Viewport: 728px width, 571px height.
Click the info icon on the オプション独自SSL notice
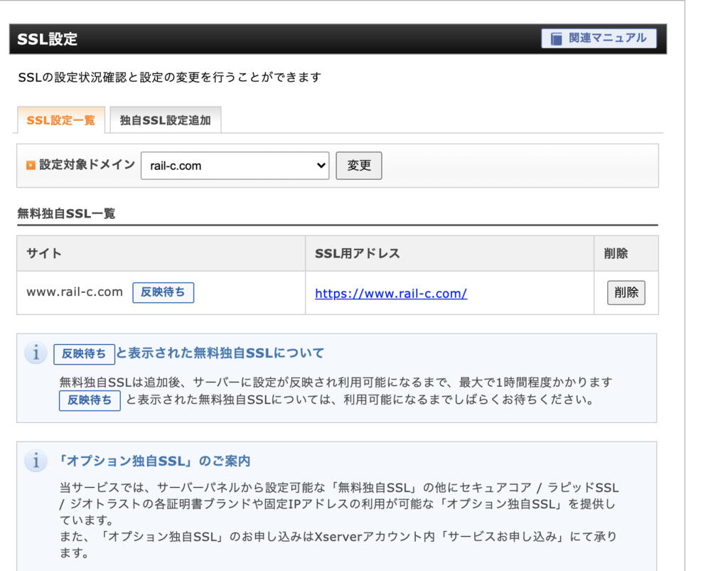coord(36,461)
